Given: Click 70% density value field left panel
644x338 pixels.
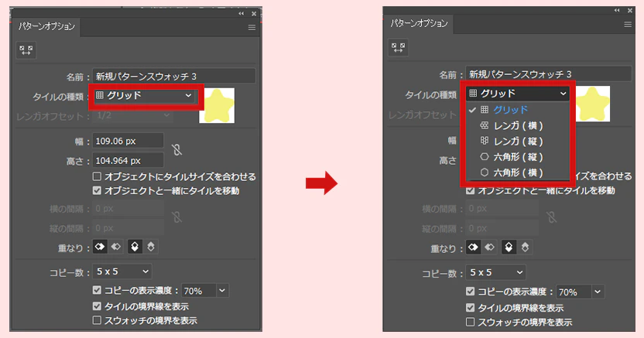Looking at the screenshot, I should pyautogui.click(x=199, y=290).
